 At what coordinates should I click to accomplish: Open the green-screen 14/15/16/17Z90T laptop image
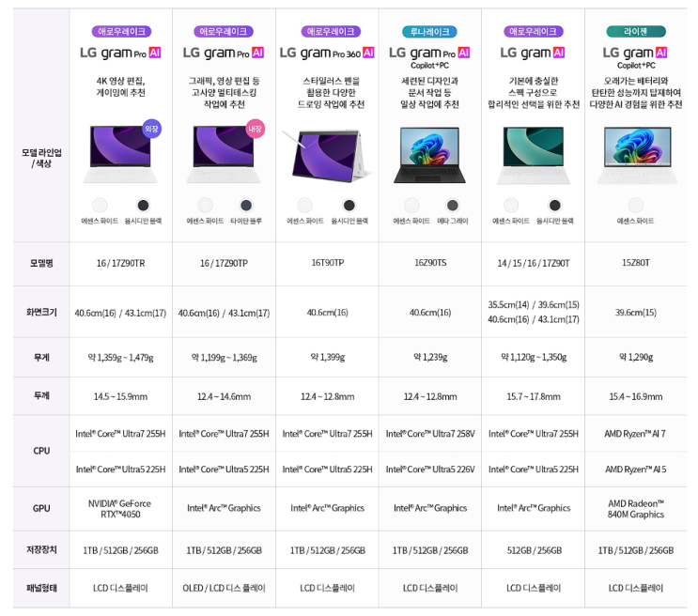(x=534, y=155)
